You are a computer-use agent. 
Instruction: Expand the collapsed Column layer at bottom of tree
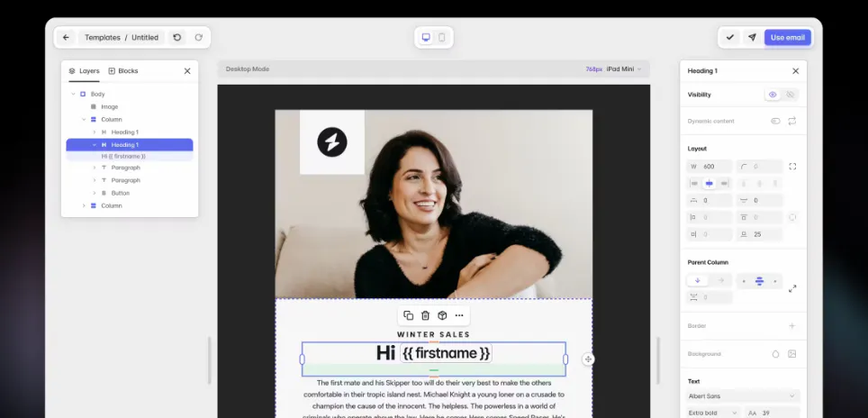pyautogui.click(x=84, y=206)
